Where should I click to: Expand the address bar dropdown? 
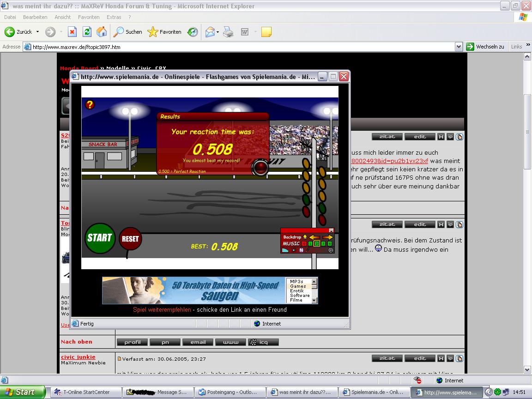pos(459,47)
